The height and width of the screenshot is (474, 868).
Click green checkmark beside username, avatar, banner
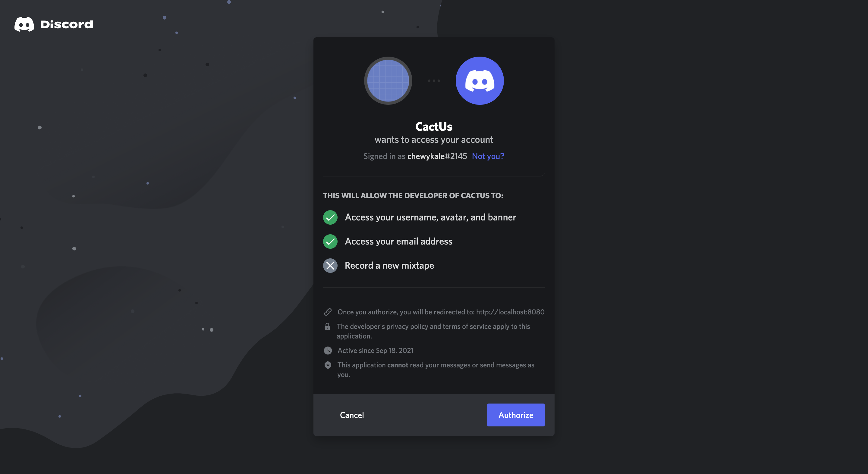pos(330,217)
